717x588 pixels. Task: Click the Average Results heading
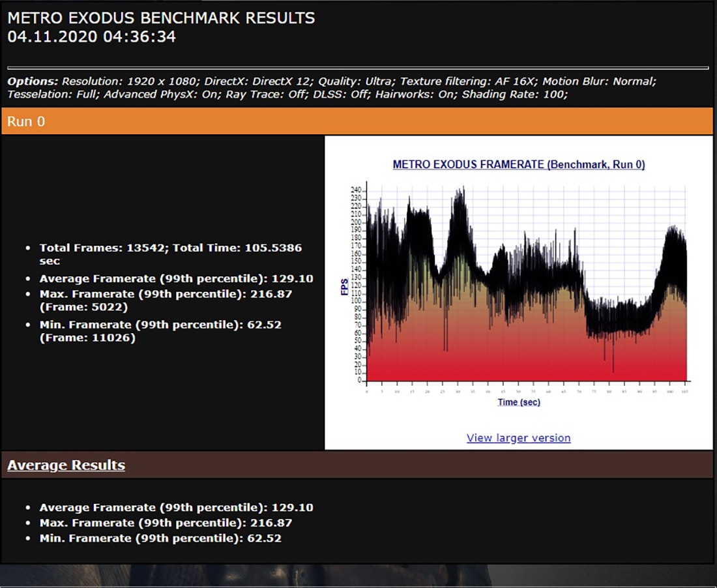tap(66, 465)
